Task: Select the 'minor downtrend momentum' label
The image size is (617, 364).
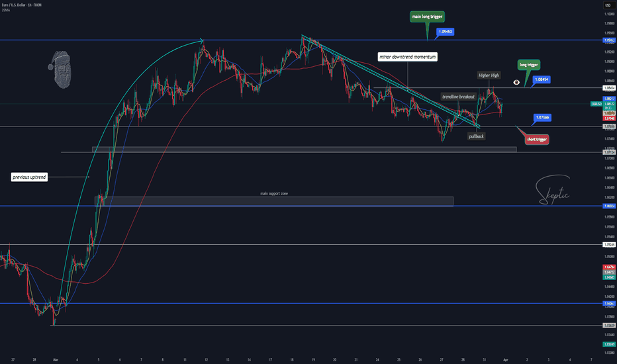Action: coord(407,57)
